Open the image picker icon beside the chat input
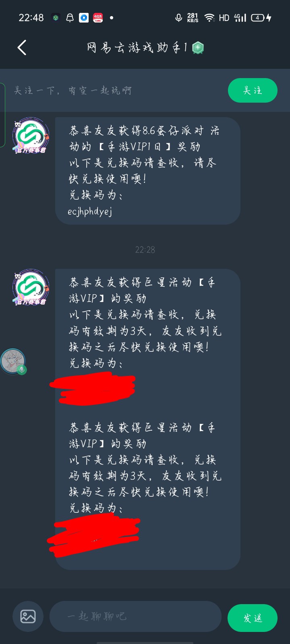Screen dimensions: 290x644 (28, 616)
